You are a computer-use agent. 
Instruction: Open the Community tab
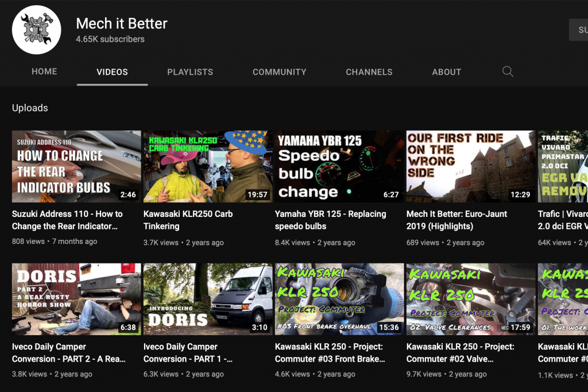pos(279,72)
